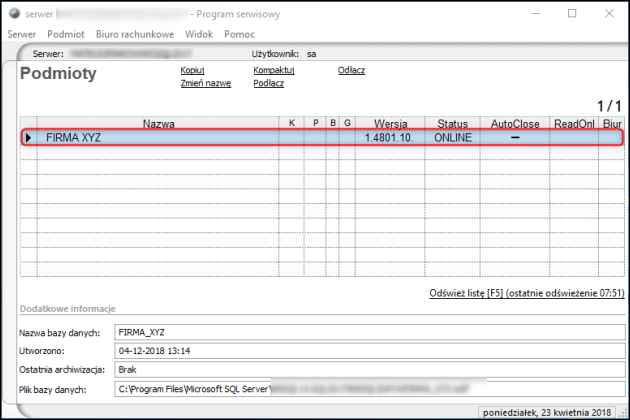Viewport: 630px width, 420px height.
Task: Click the Dodatkowe informacje section label
Action: pyautogui.click(x=68, y=309)
